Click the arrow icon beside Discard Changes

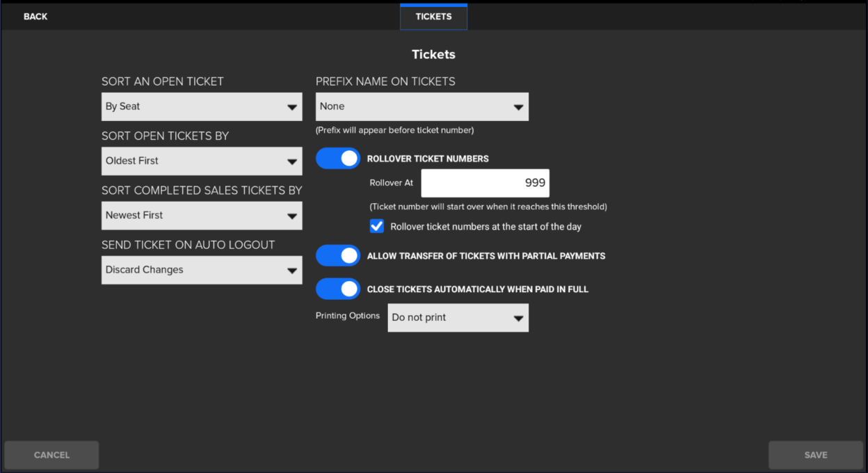pyautogui.click(x=292, y=271)
